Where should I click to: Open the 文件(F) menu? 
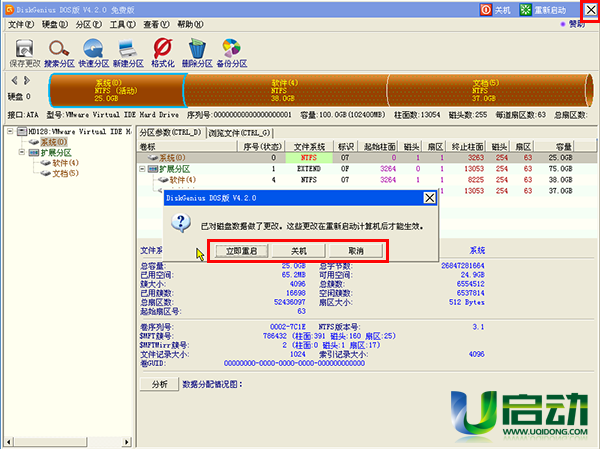coord(21,24)
